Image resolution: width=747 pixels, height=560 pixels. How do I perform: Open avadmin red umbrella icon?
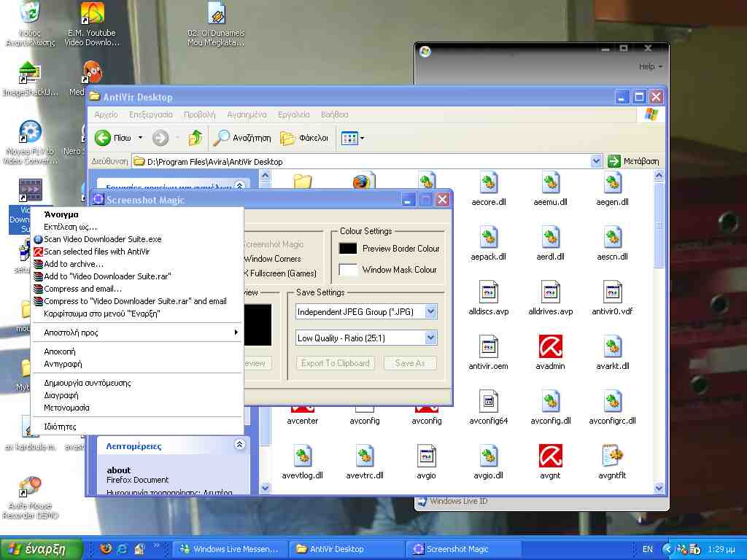(x=550, y=346)
